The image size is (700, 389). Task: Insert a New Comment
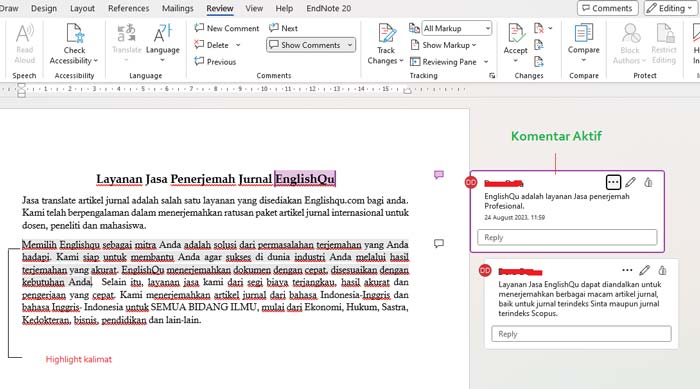click(227, 28)
